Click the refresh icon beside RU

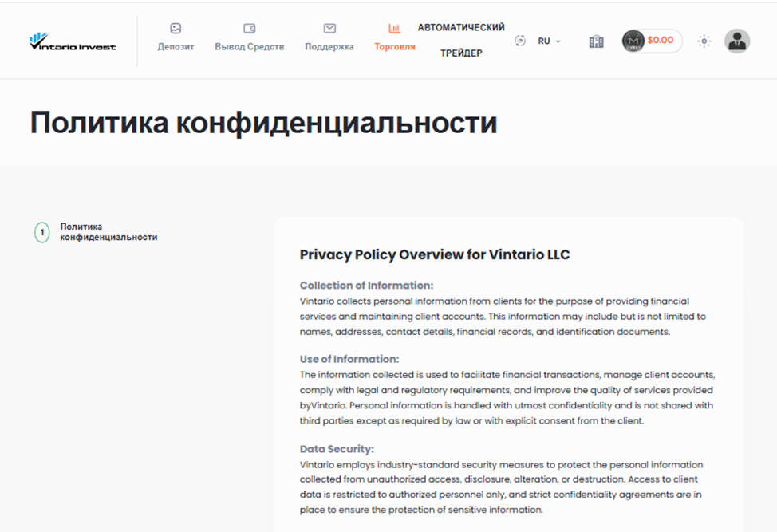click(x=520, y=41)
